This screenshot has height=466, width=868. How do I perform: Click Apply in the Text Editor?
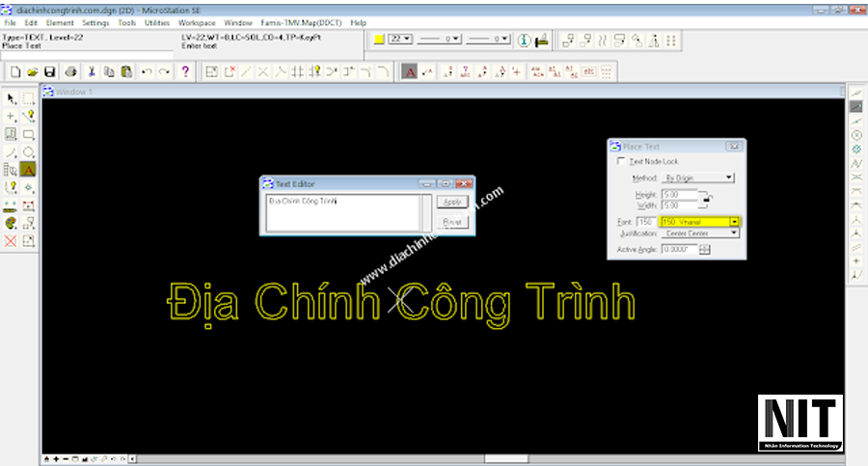point(452,202)
